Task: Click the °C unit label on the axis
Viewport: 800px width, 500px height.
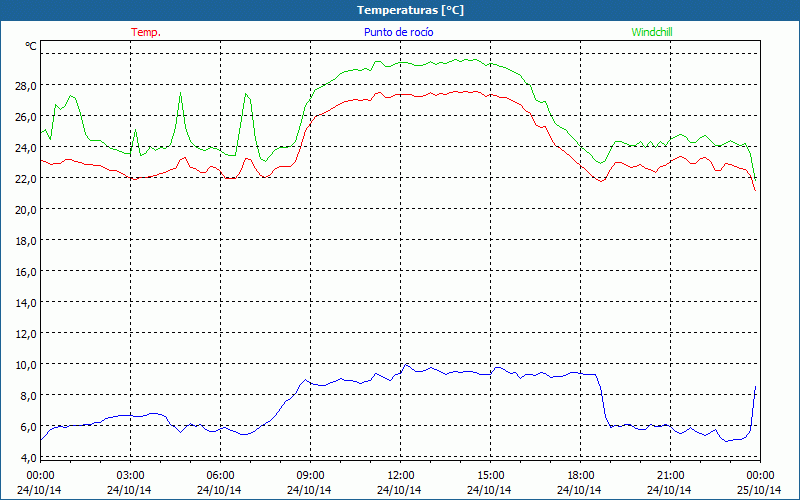Action: point(31,46)
